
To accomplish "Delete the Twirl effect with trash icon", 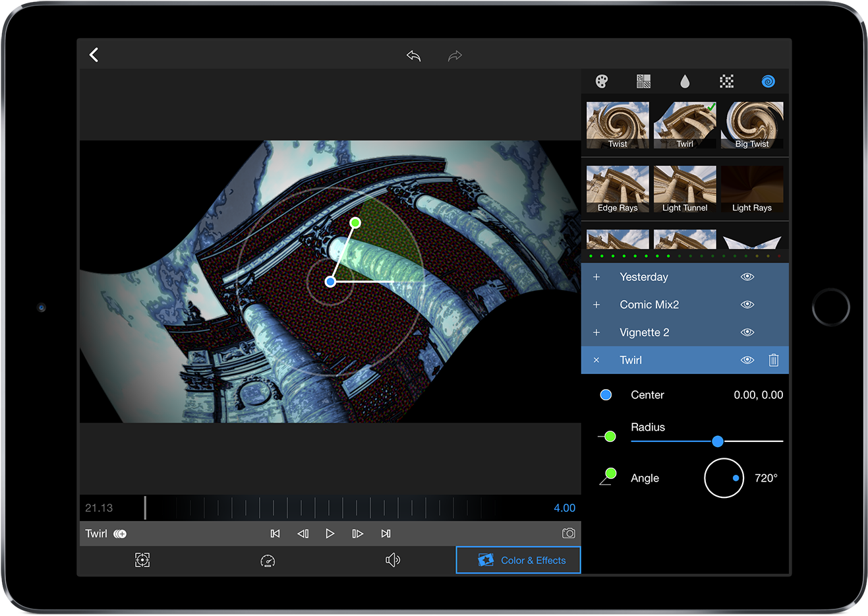I will (x=774, y=360).
